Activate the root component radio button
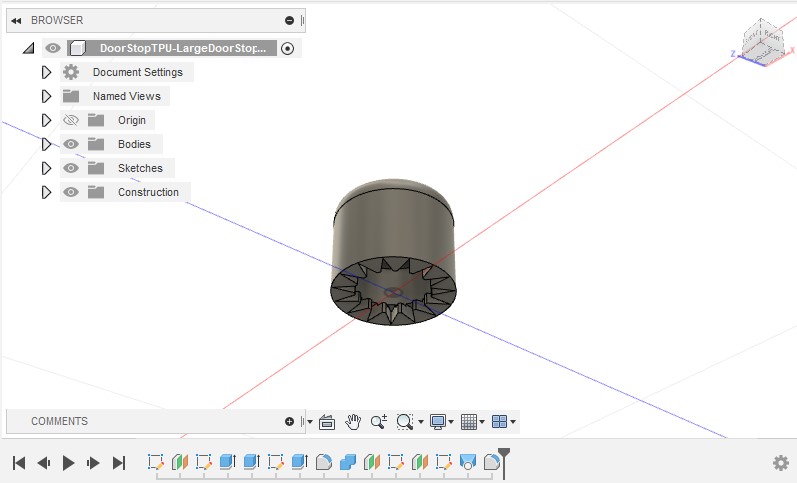The width and height of the screenshot is (797, 483). click(x=288, y=48)
